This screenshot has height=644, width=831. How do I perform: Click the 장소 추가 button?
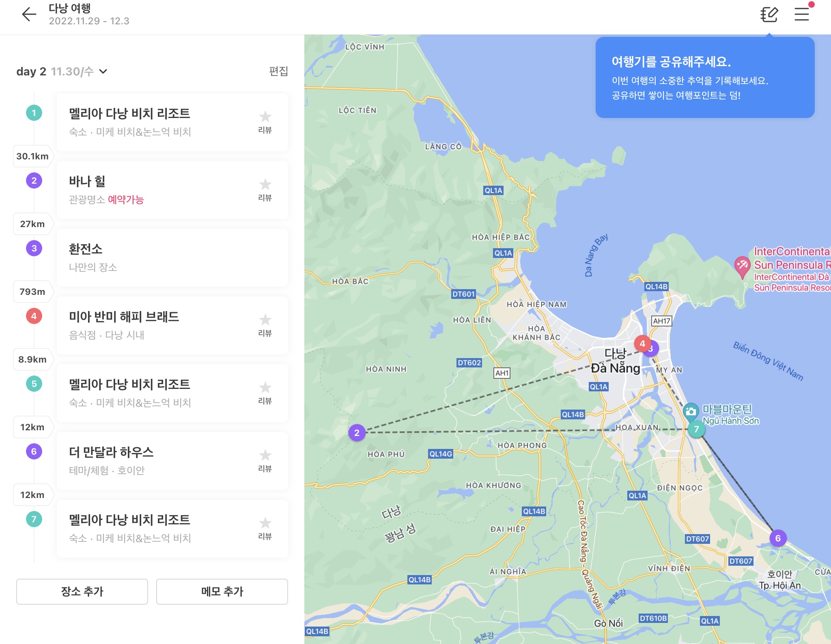pyautogui.click(x=82, y=591)
